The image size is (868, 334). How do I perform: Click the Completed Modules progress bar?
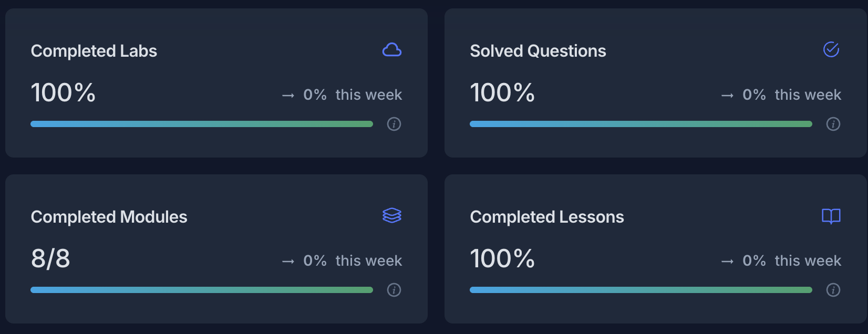(202, 290)
